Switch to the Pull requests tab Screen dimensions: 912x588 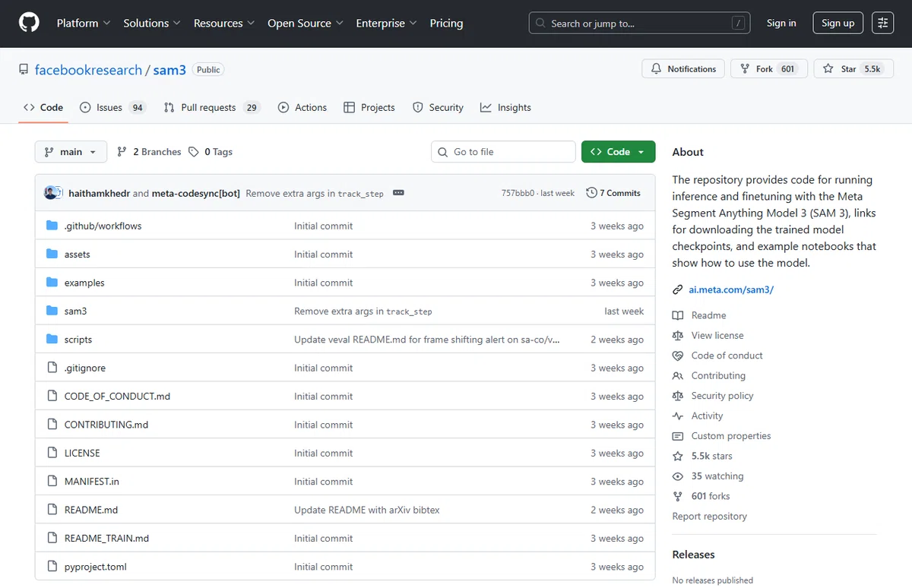(x=212, y=108)
